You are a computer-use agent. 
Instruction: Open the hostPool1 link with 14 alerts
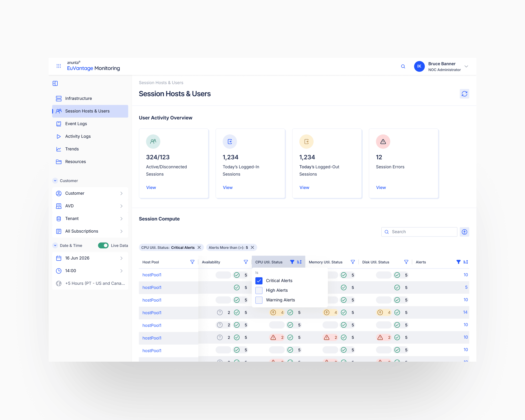tap(152, 313)
